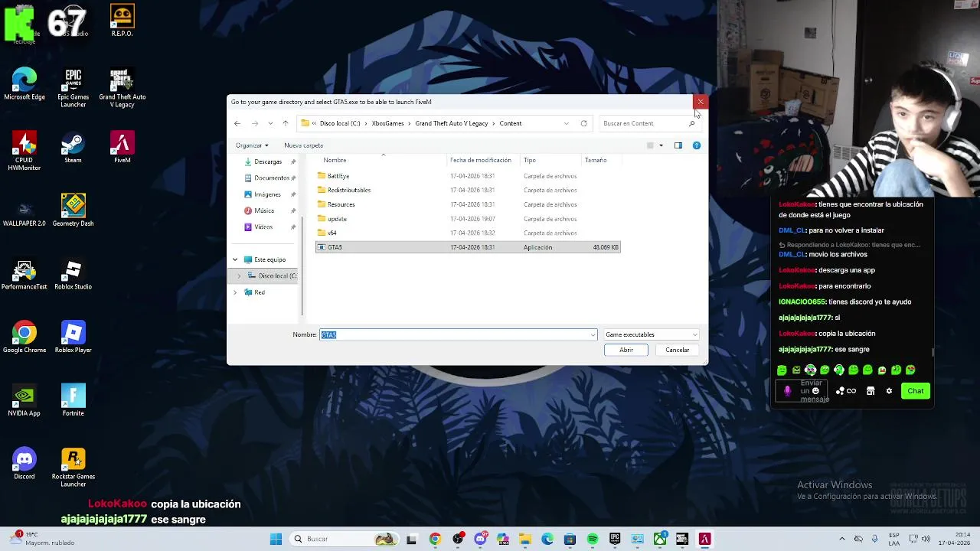Click the green Chat button in overlay

pyautogui.click(x=916, y=391)
